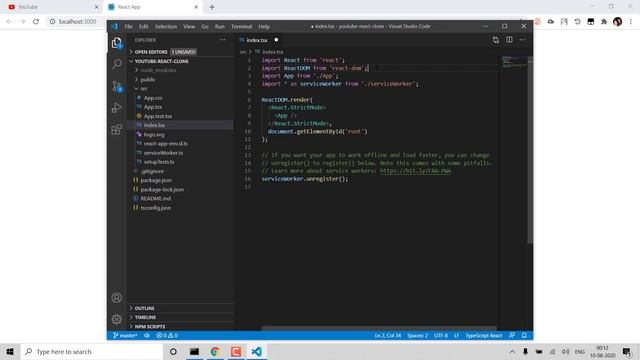
Task: Open Chrome three-dot menu
Action: (631, 22)
